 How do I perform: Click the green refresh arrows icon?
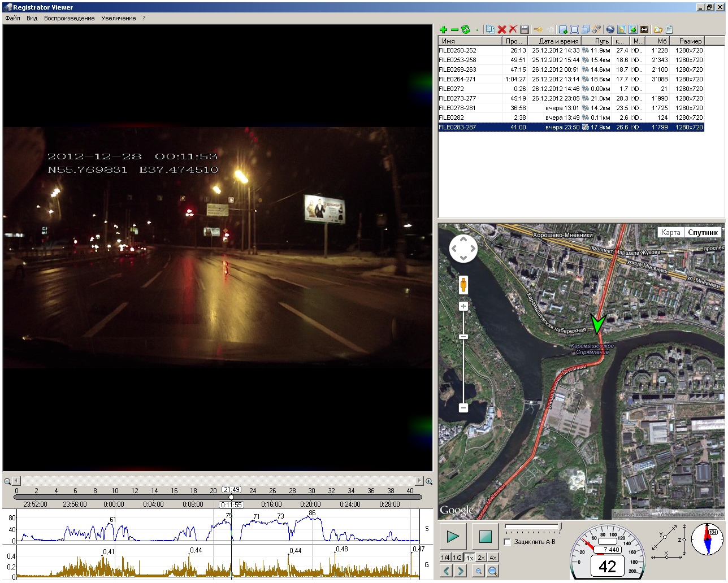click(466, 29)
